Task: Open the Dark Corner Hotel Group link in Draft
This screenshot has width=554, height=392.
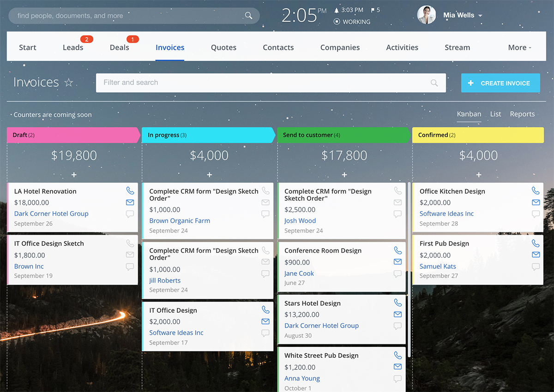Action: (x=51, y=214)
